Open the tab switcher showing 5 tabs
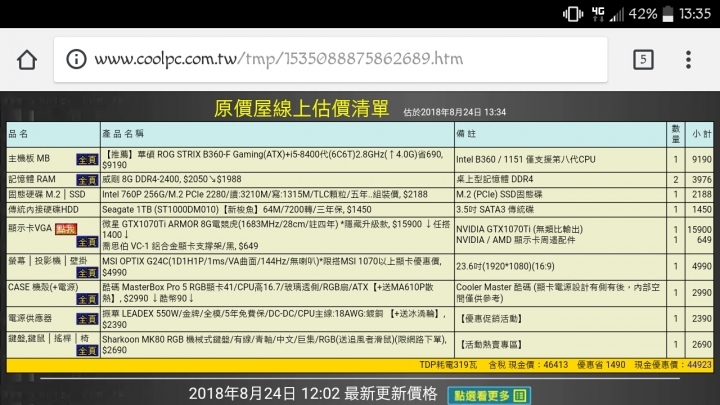 coord(643,60)
